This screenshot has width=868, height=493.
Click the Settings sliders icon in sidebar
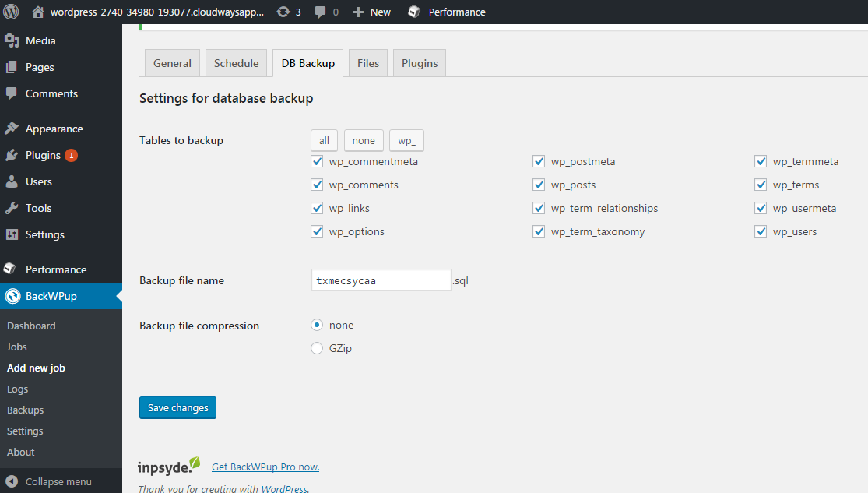[x=12, y=234]
